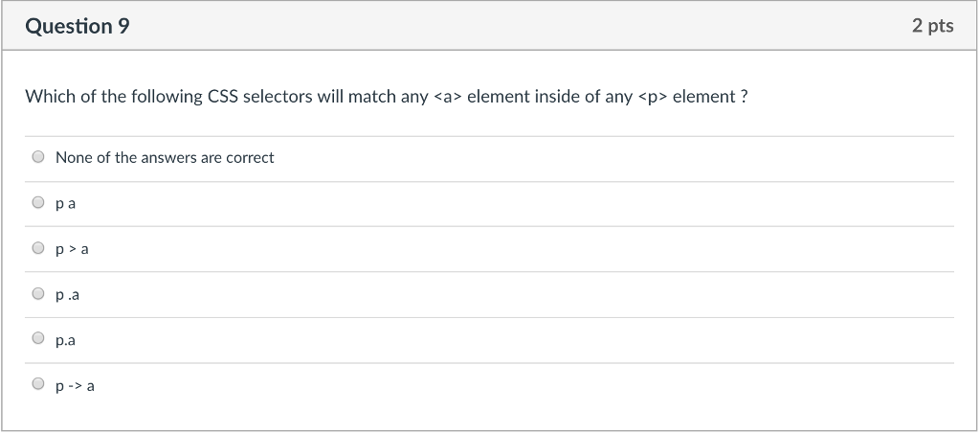Select the radio button beside "p > a"
980x434 pixels.
pos(38,248)
